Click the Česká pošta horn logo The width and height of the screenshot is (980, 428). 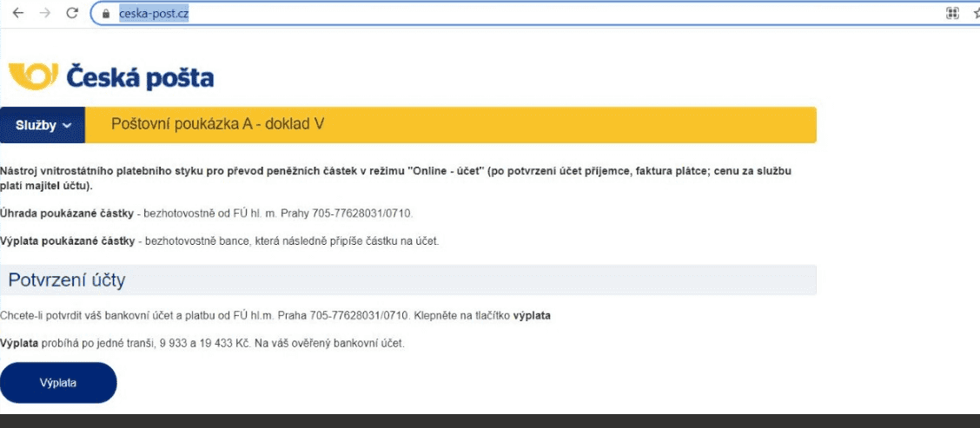[34, 76]
